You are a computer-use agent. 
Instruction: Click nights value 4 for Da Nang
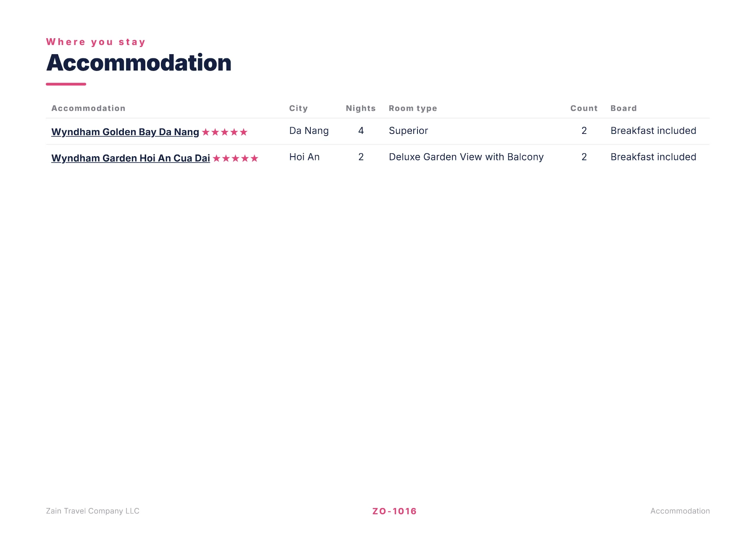(361, 131)
